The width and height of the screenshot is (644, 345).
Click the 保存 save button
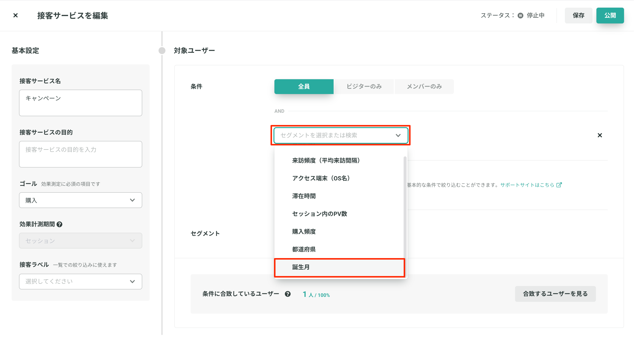(x=578, y=16)
